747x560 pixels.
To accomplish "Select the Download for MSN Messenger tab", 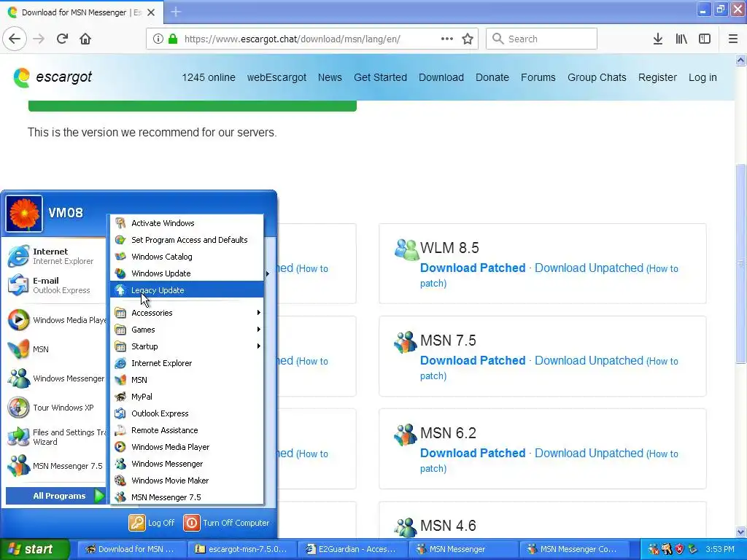I will (x=82, y=12).
